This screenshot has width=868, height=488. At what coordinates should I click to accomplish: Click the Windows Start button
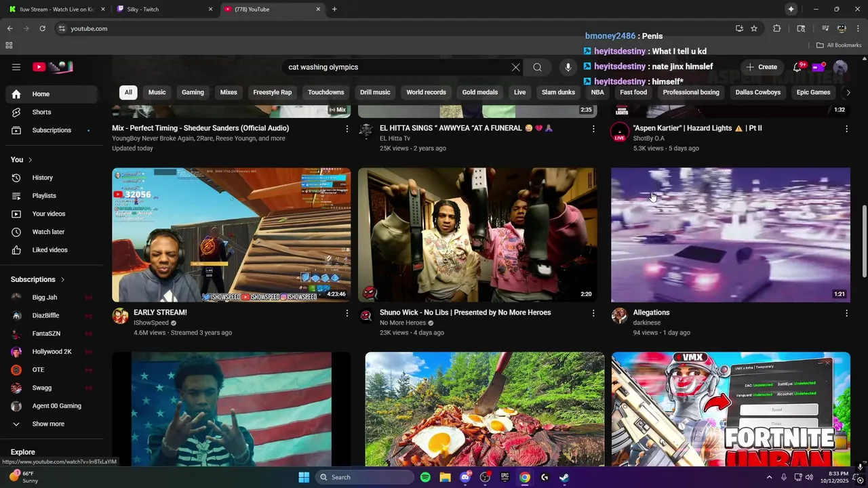coord(304,477)
